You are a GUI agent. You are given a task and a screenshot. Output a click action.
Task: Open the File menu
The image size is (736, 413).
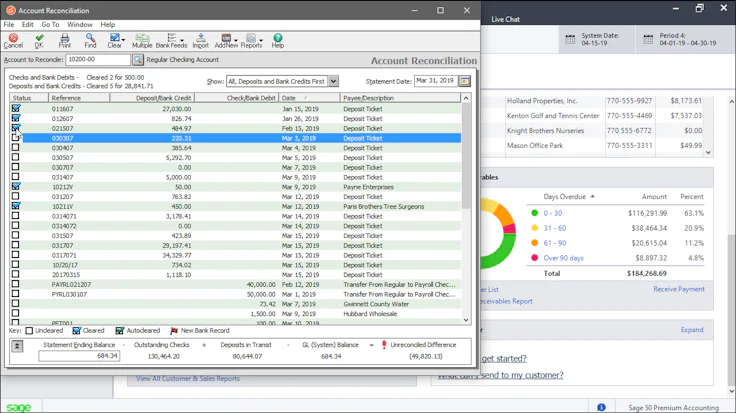click(x=9, y=24)
